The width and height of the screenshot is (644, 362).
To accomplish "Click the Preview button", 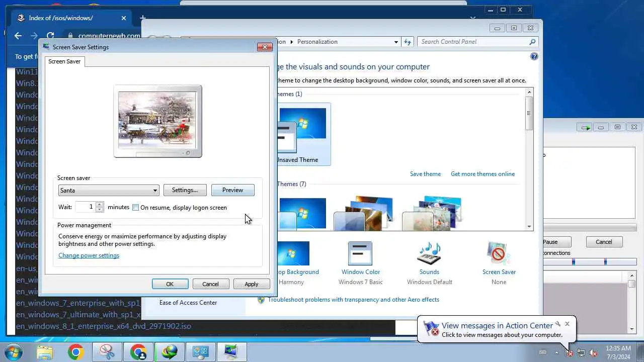I will click(232, 190).
